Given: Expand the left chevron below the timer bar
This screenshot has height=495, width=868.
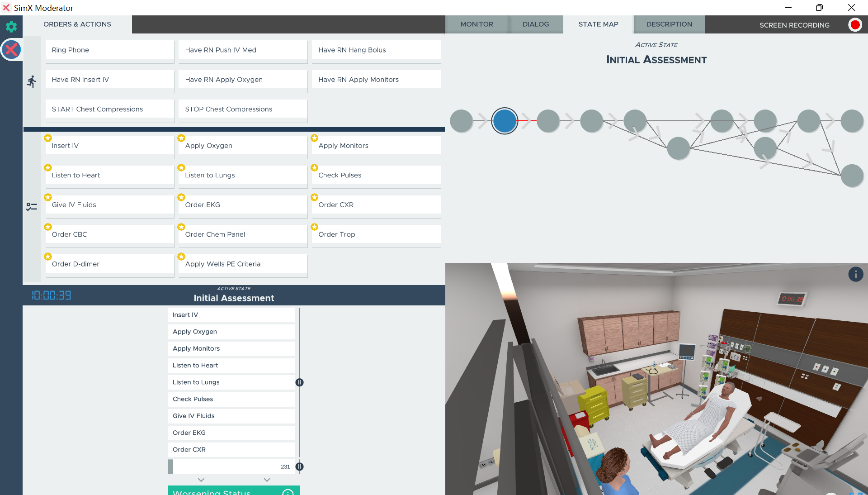Looking at the screenshot, I should click(201, 480).
